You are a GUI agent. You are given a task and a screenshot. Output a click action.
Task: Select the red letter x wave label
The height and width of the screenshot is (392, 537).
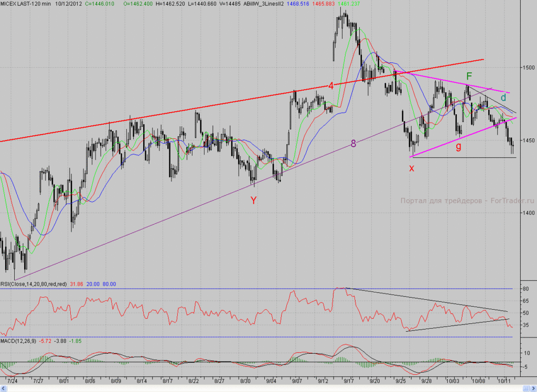click(x=412, y=168)
